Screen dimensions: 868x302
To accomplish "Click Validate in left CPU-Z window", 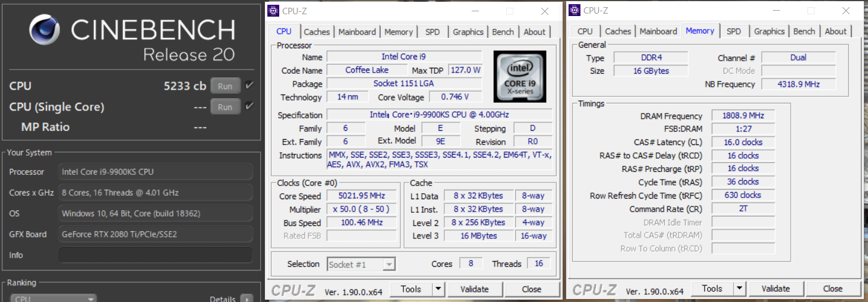I will pyautogui.click(x=474, y=290).
